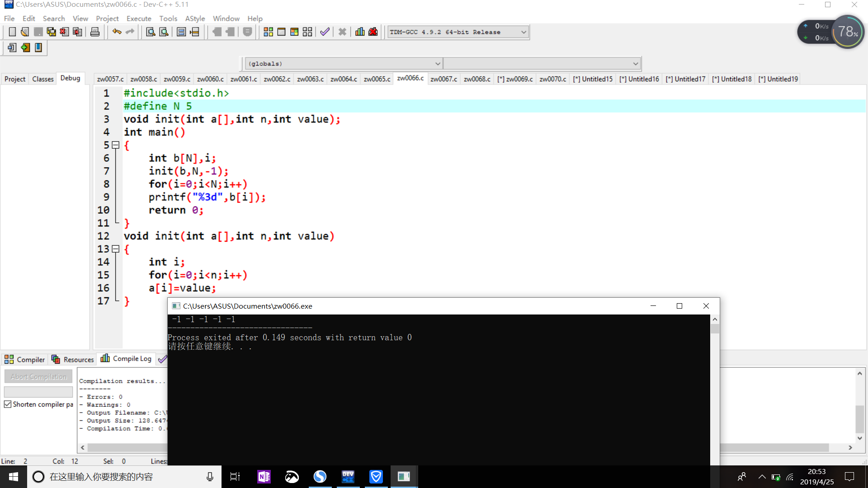Image resolution: width=868 pixels, height=488 pixels.
Task: Click the Compile icon with colored squares
Action: tap(268, 32)
